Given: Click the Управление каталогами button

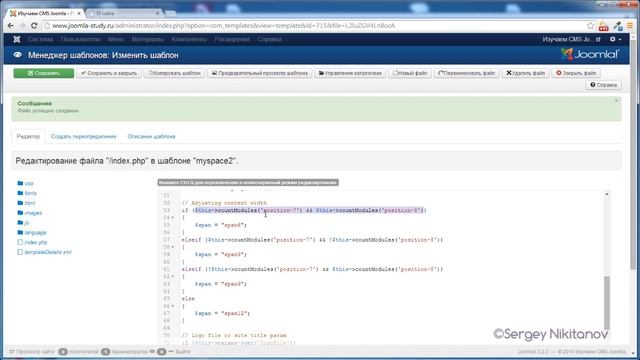Looking at the screenshot, I should [x=350, y=73].
